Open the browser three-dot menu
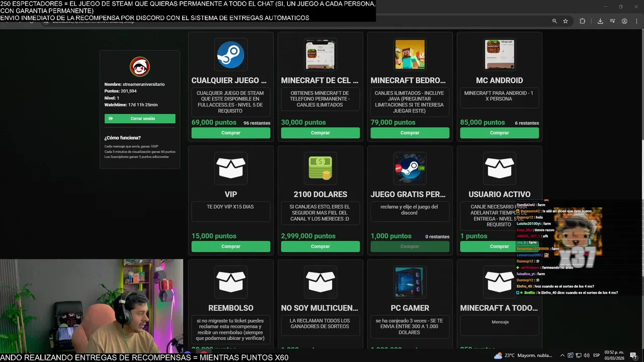Screen dimensions: 644x362 (636, 21)
